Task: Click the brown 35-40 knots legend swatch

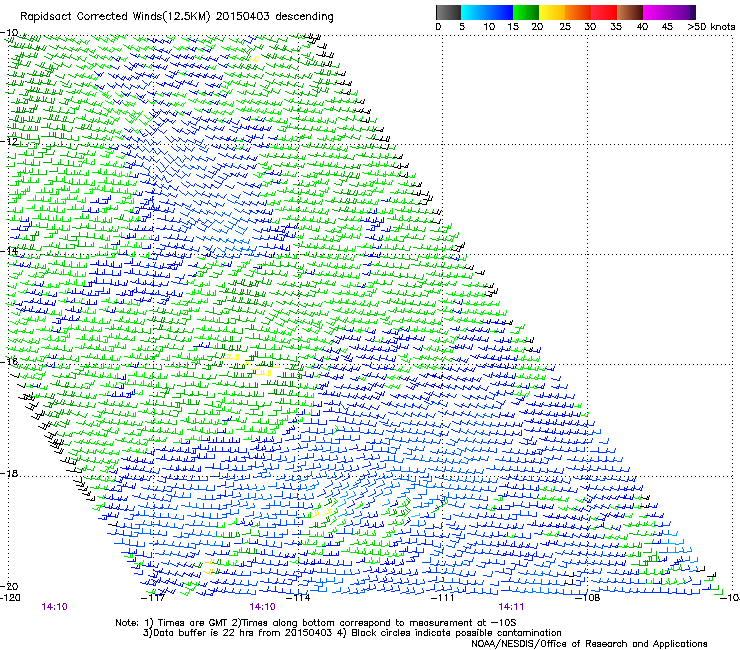Action: point(630,12)
